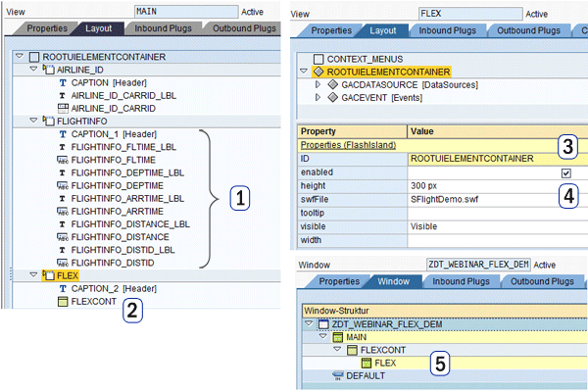
Task: Collapse the MAIN node in window structure
Action: pos(323,337)
